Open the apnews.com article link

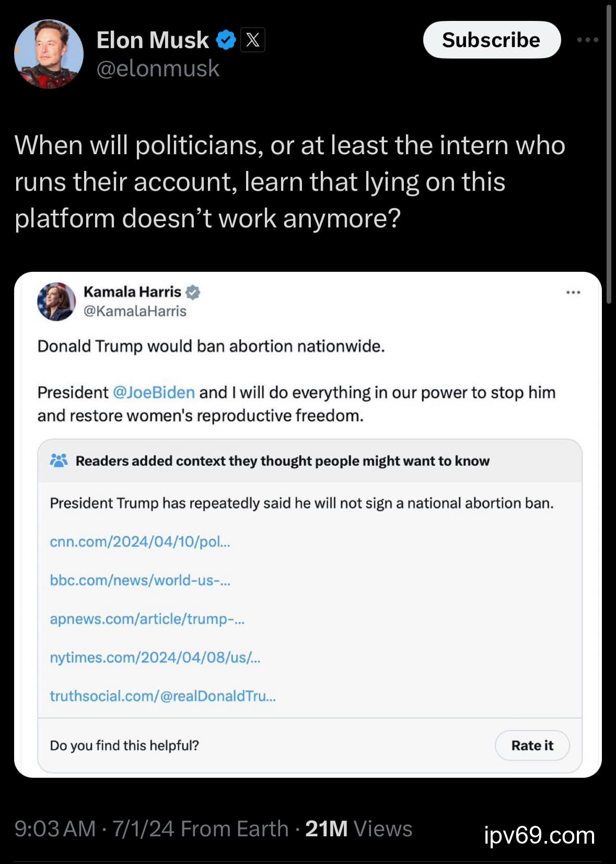(x=147, y=619)
